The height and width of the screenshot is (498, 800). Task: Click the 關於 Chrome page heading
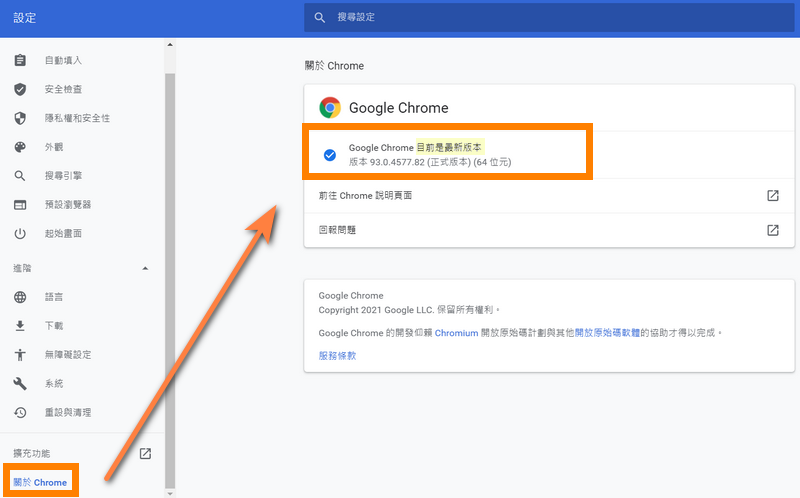click(x=334, y=66)
